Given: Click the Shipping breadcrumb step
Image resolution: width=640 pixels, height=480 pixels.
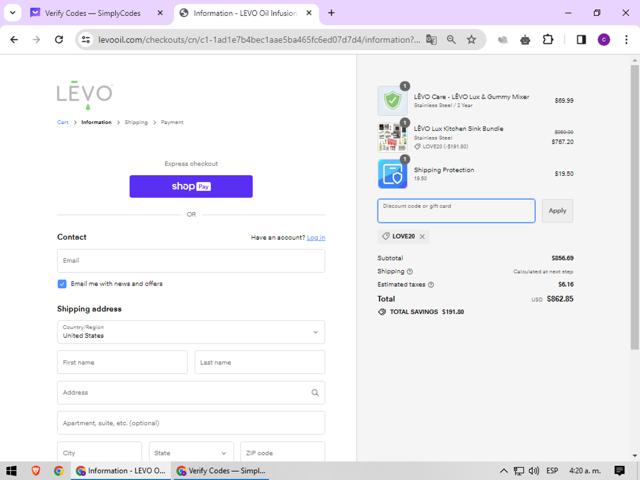Looking at the screenshot, I should tap(136, 122).
